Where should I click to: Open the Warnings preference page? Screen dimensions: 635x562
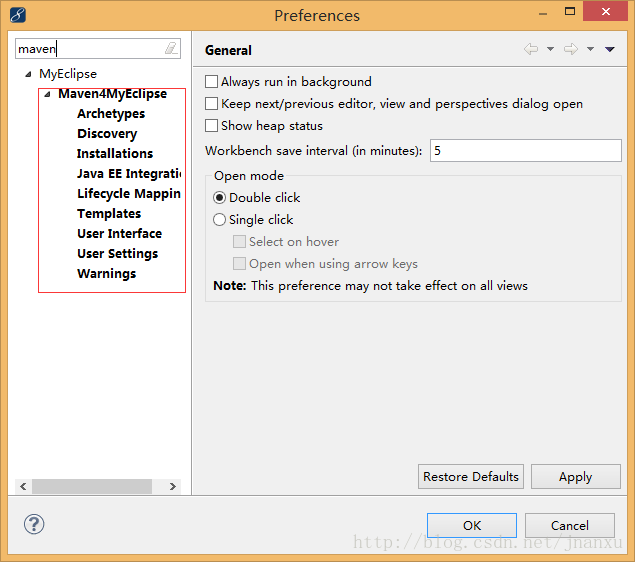107,274
